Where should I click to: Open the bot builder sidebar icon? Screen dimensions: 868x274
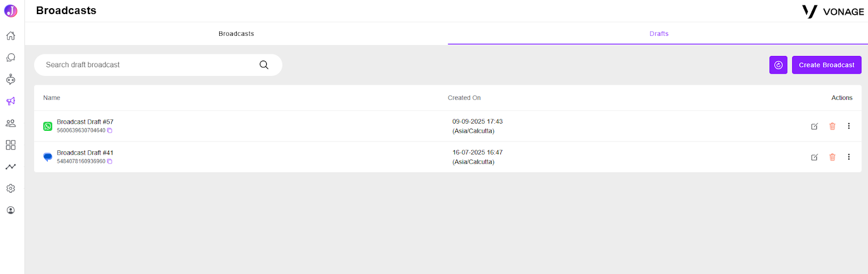10,79
